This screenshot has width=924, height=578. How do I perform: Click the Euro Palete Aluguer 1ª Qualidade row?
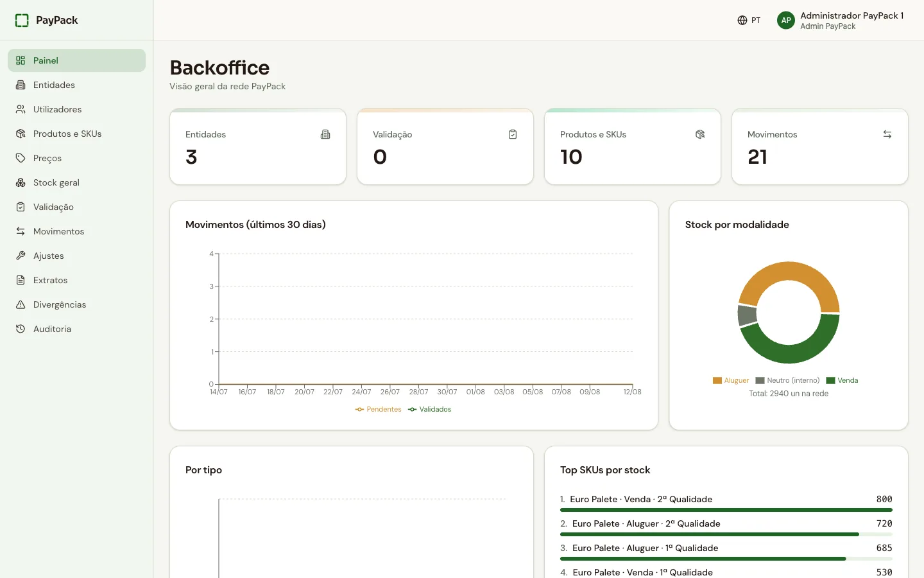726,552
